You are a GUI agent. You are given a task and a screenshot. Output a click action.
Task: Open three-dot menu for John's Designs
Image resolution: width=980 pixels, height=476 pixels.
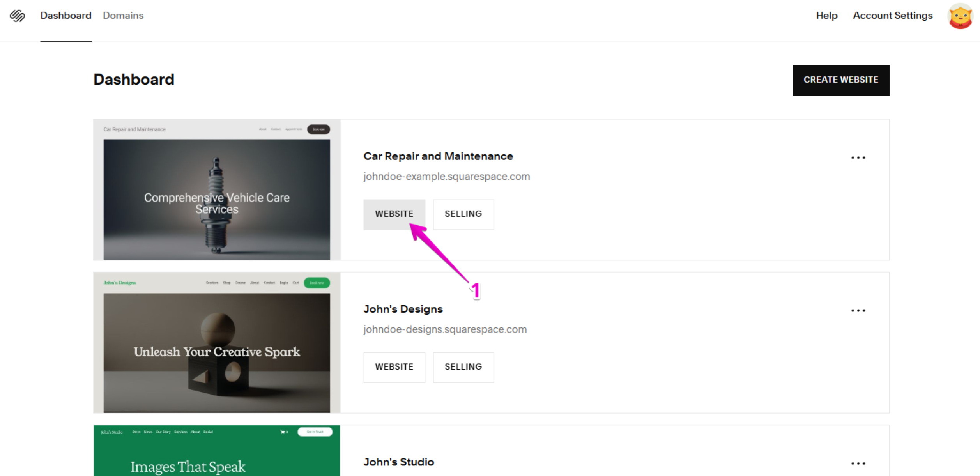click(858, 310)
